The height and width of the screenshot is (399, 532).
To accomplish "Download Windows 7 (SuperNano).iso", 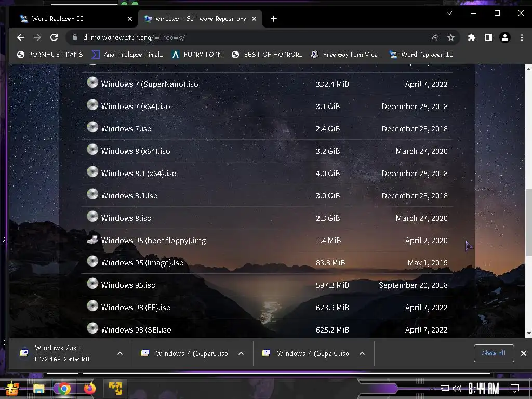I will pyautogui.click(x=150, y=84).
